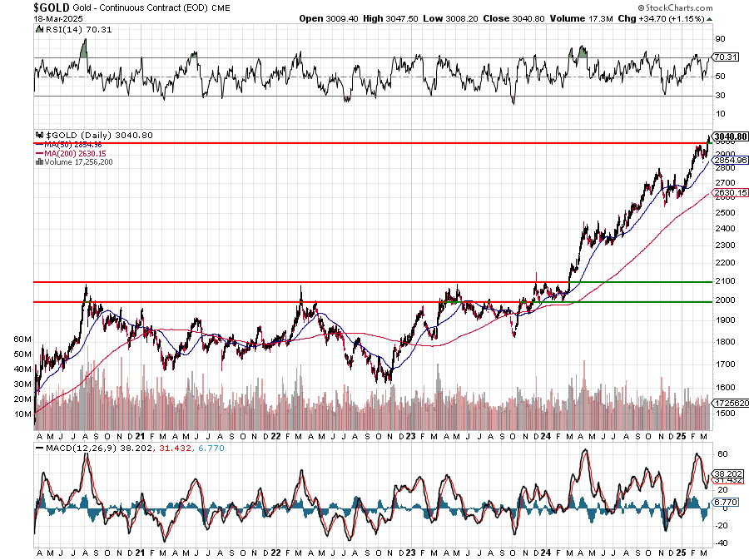Click the 60 label on MACD axis
This screenshot has width=749, height=560.
click(x=722, y=454)
